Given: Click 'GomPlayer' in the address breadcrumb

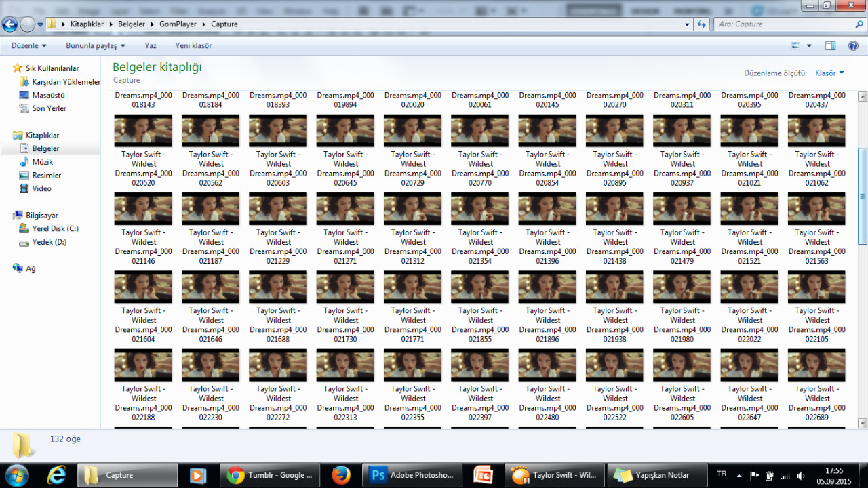Looking at the screenshot, I should click(x=179, y=24).
